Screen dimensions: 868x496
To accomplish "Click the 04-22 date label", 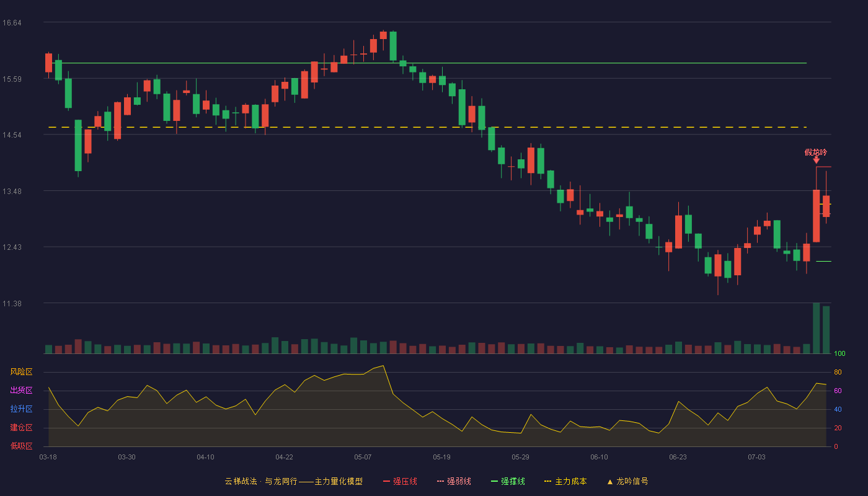I will [284, 457].
